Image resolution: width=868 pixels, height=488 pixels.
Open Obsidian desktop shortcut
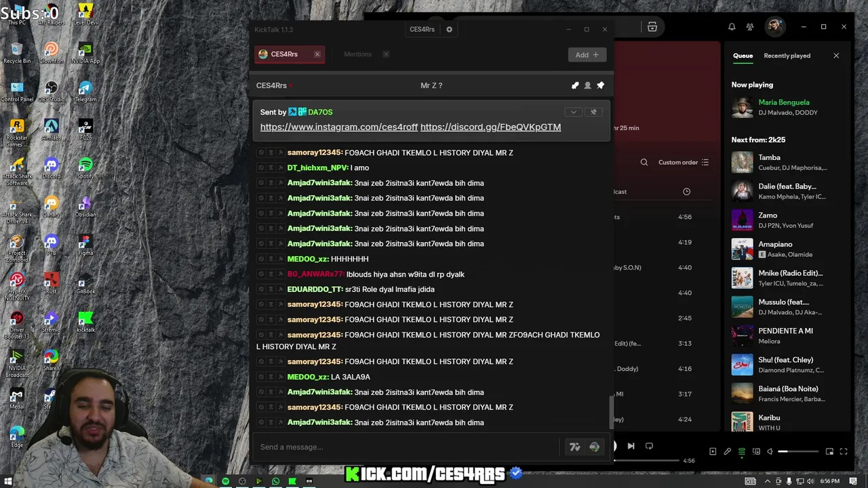tap(85, 207)
